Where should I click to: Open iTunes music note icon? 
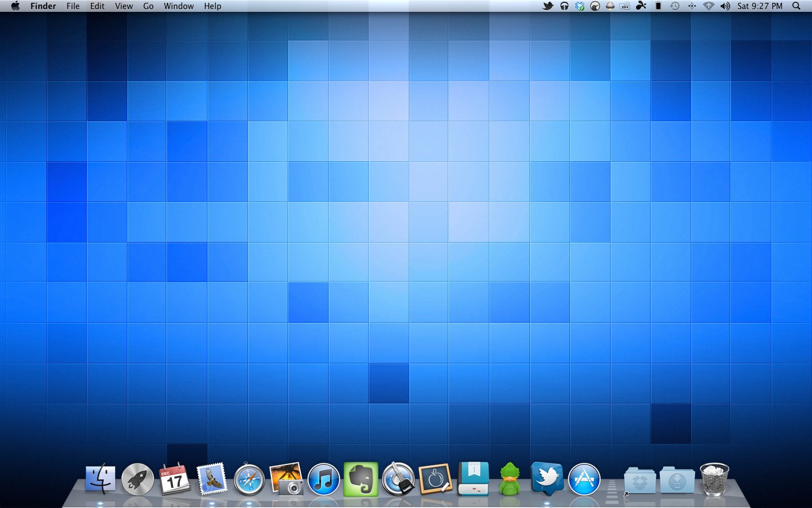[x=324, y=479]
